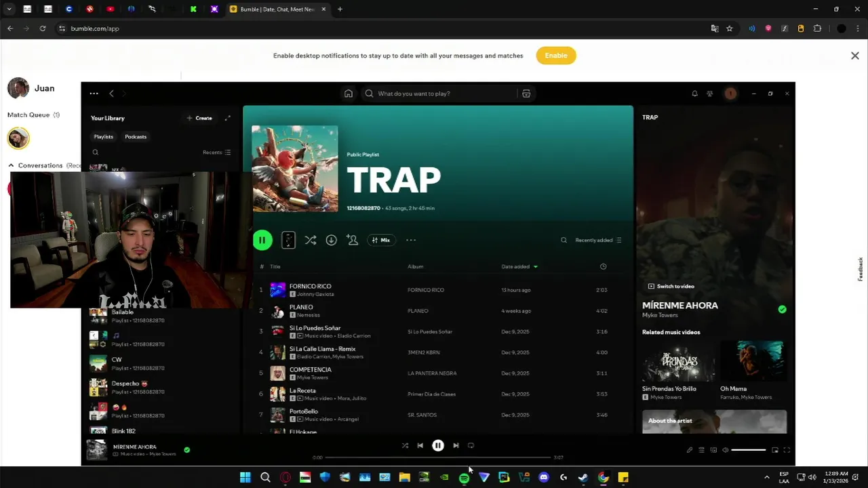Collapse Bumble Conversations section
This screenshot has width=868, height=488.
point(11,165)
